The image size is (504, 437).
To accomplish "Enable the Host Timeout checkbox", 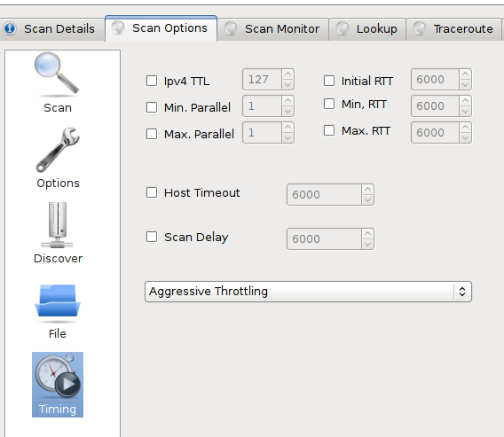I will pyautogui.click(x=152, y=192).
